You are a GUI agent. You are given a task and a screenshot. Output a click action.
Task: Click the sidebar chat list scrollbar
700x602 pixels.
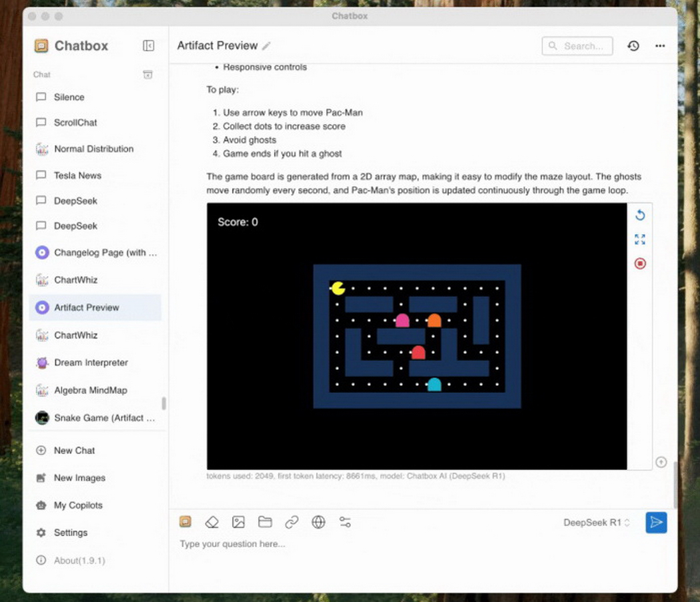pyautogui.click(x=164, y=403)
